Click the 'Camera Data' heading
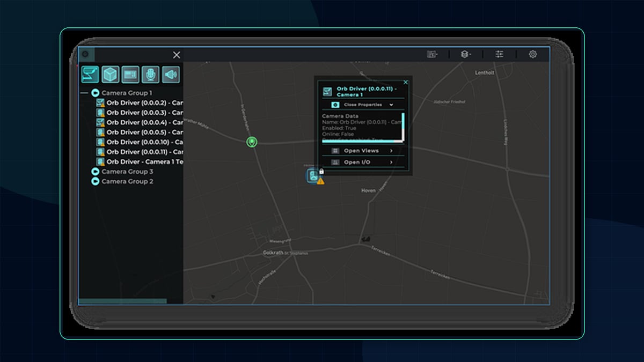This screenshot has width=644, height=362. pos(340,116)
